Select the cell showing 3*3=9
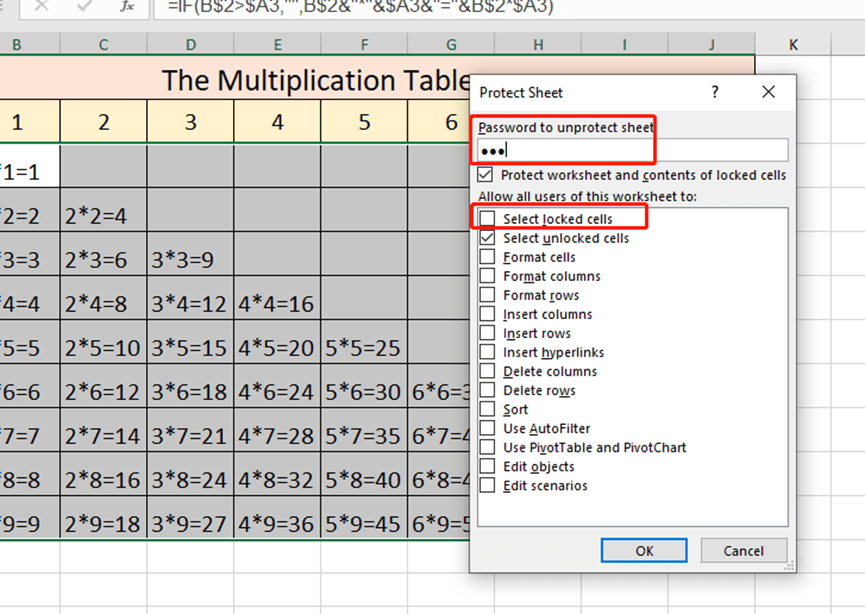Image resolution: width=865 pixels, height=614 pixels. point(190,254)
